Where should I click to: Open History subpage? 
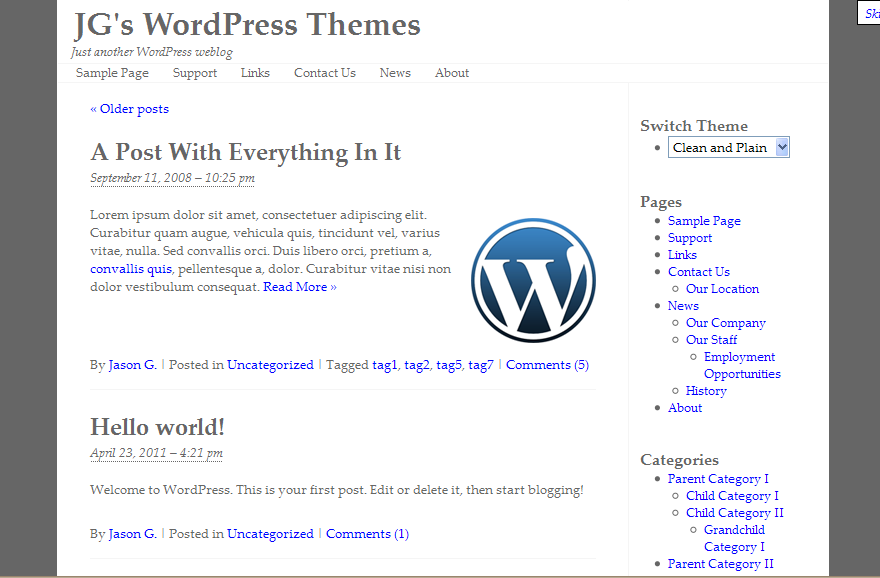tap(706, 391)
